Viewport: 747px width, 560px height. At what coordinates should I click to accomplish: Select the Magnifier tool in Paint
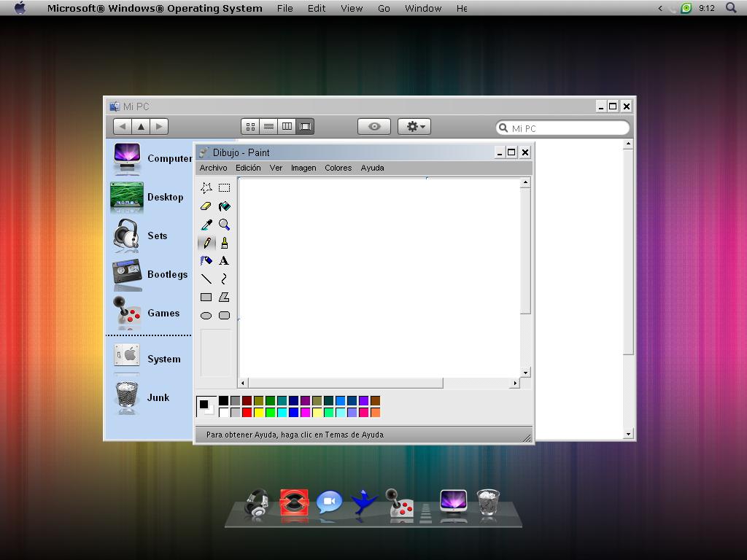pos(224,225)
